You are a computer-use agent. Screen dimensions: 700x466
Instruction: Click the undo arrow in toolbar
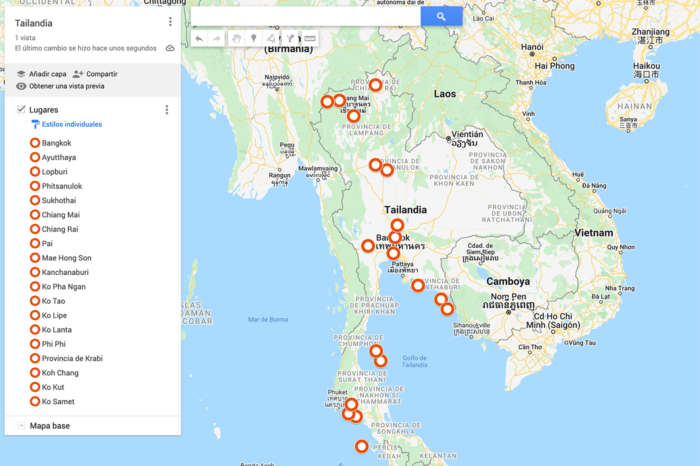[x=199, y=39]
